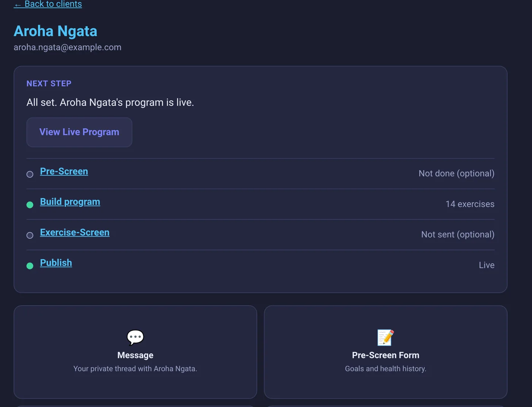Viewport: 532px width, 407px height.
Task: Click the aroha.ngata@example.com email text
Action: point(68,48)
